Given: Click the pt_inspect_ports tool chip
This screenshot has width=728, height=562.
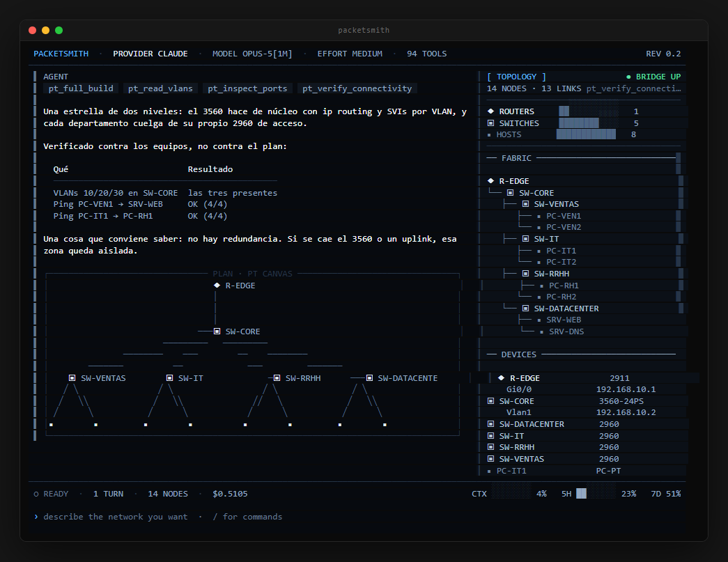Looking at the screenshot, I should point(247,88).
